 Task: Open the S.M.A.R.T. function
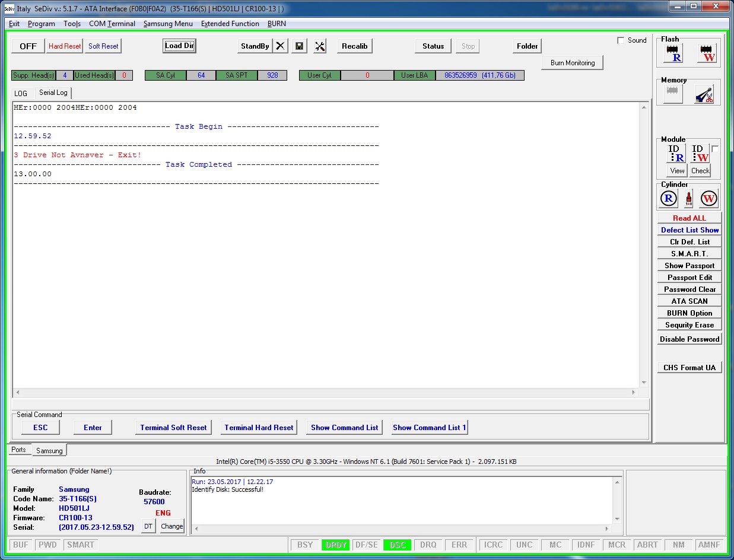[689, 254]
